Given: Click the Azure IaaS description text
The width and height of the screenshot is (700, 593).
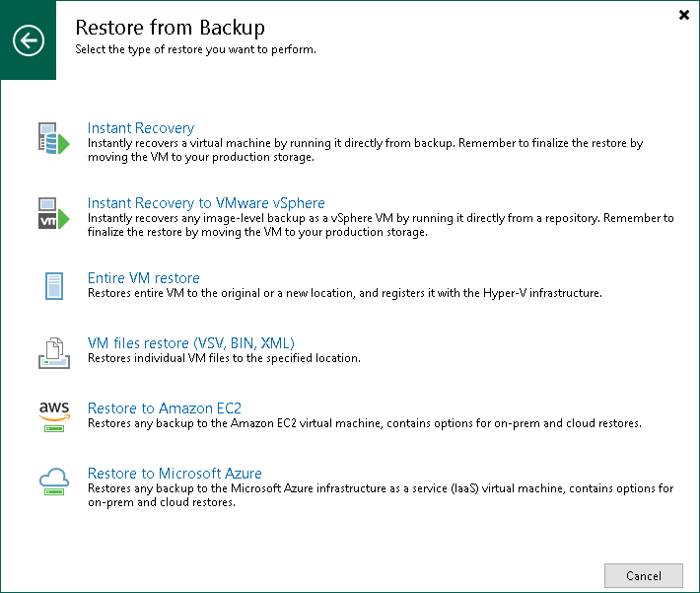Looking at the screenshot, I should [x=381, y=495].
